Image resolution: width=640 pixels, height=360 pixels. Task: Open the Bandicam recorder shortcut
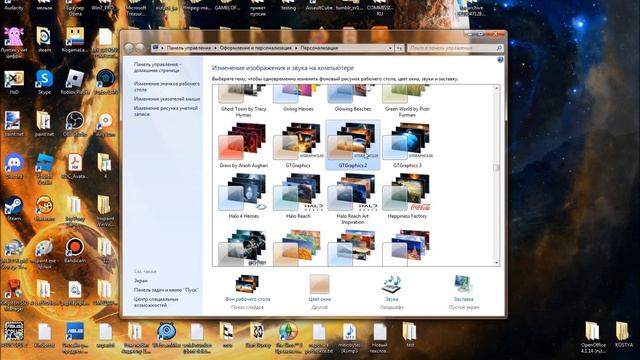click(74, 250)
